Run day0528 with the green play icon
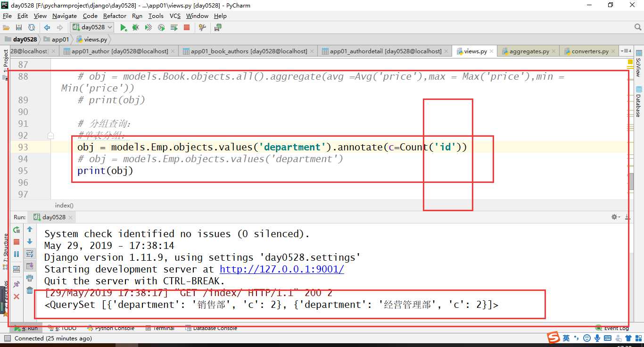The image size is (644, 347). [x=123, y=28]
